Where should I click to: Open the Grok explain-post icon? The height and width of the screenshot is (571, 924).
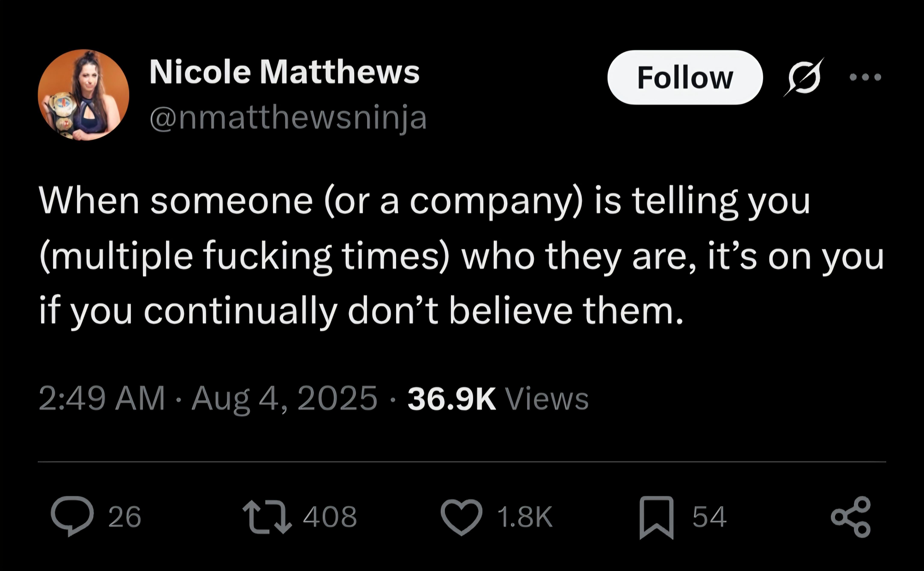803,77
